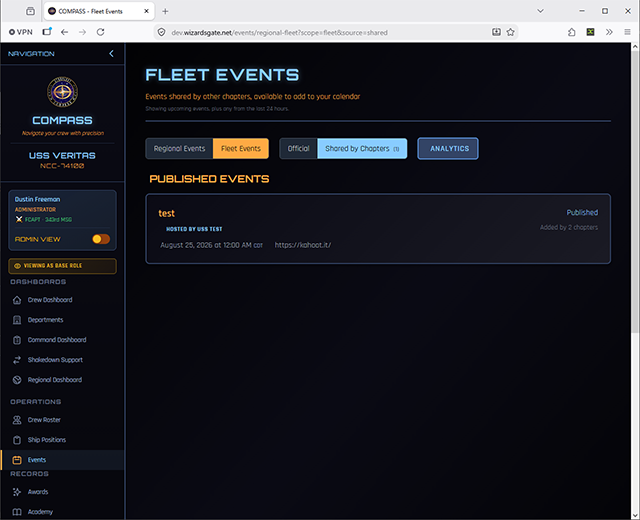Open Shakedown Support arrows icon
The height and width of the screenshot is (520, 640).
click(x=17, y=360)
